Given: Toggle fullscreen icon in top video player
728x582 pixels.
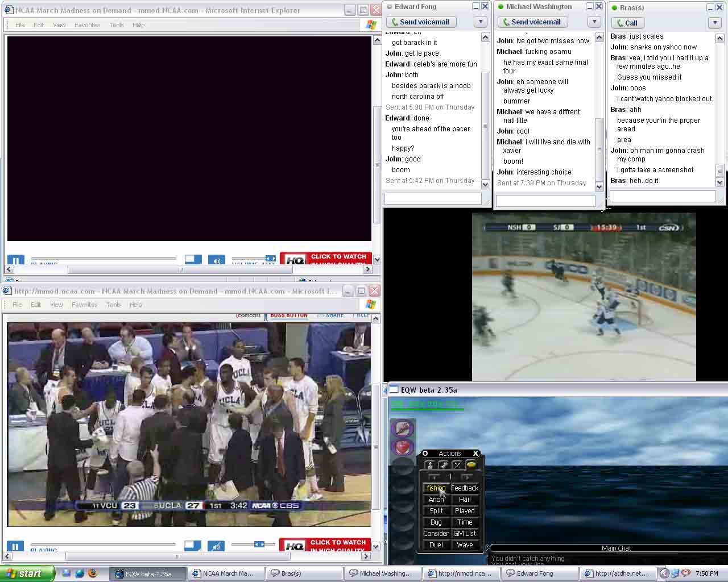Looking at the screenshot, I should pos(193,259).
